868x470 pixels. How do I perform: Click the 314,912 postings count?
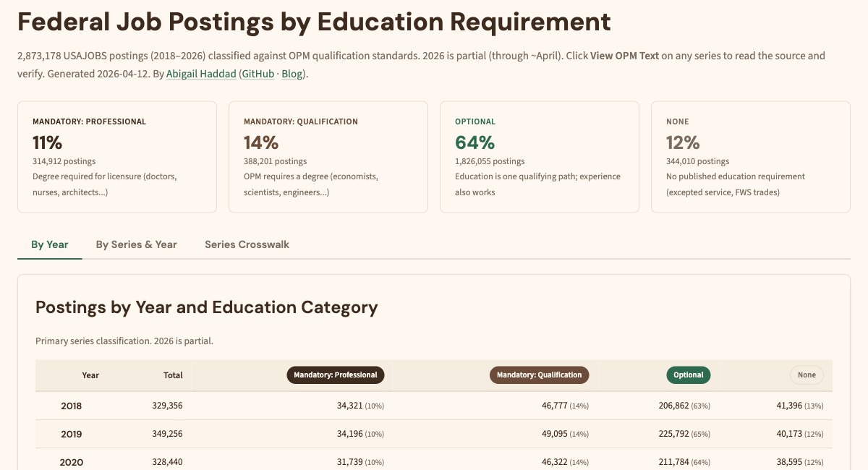tap(64, 161)
